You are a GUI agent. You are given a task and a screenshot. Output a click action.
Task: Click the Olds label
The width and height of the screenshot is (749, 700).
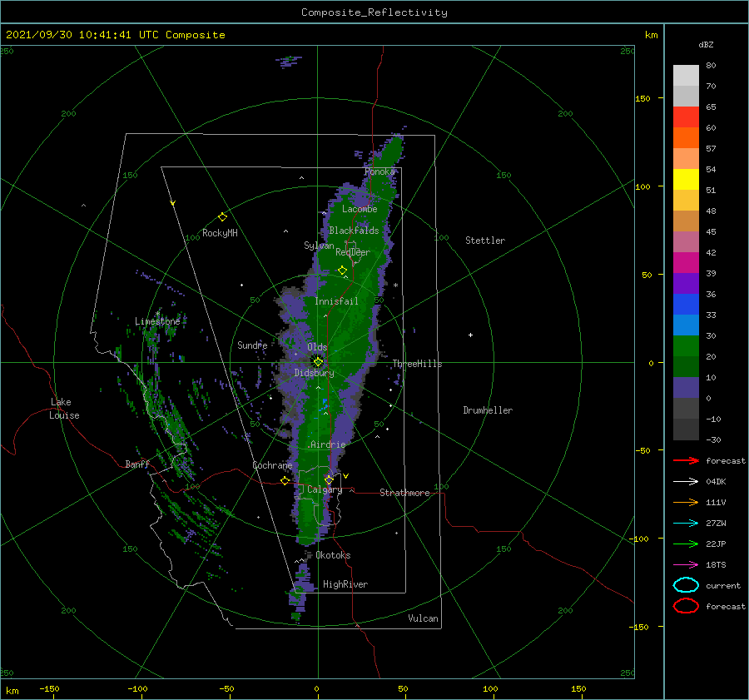317,347
